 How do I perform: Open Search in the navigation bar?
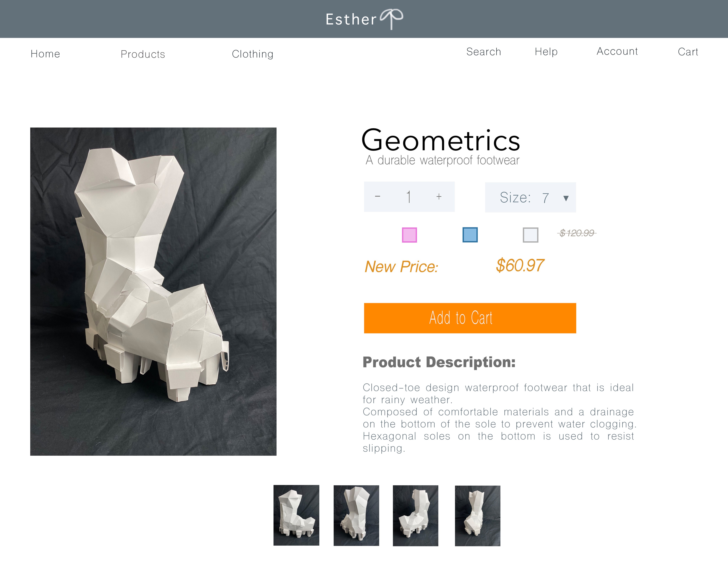click(483, 52)
